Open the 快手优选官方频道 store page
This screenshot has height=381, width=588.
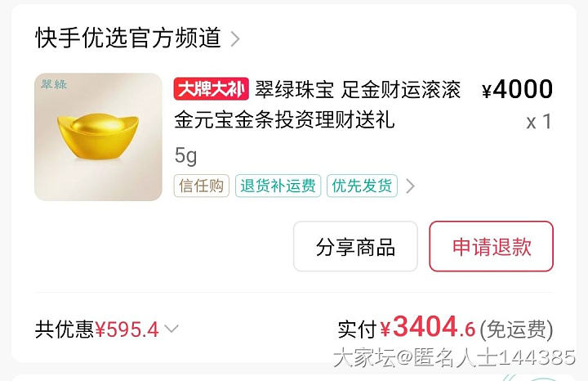[128, 38]
